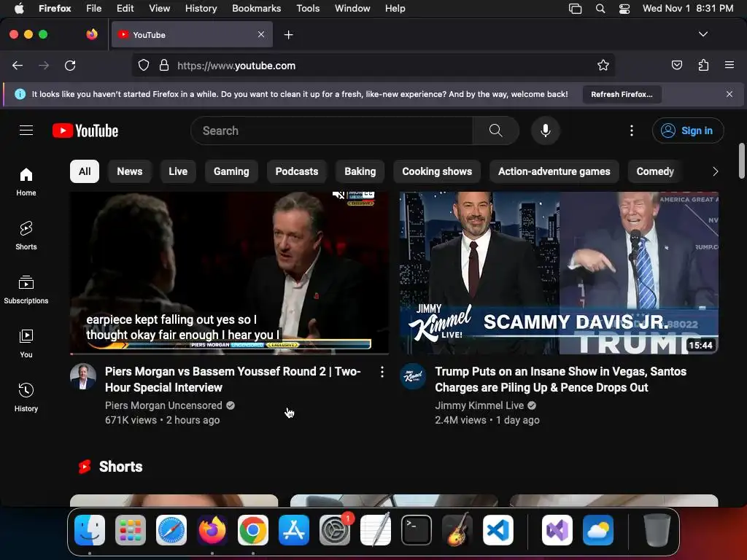The height and width of the screenshot is (560, 747).
Task: Open Piers Morgan vs Bassem Youssef title
Action: click(x=233, y=379)
